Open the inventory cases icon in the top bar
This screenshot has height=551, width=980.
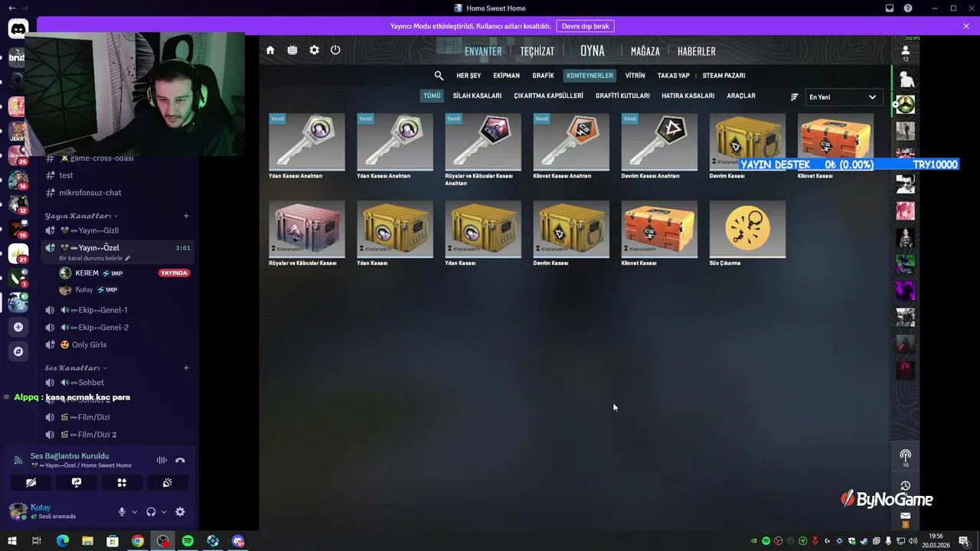[x=292, y=51]
